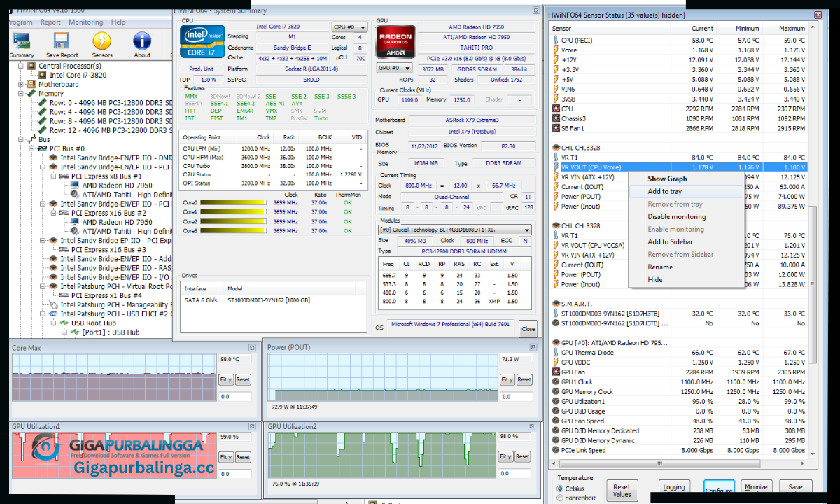Click the fan icon beside Chassis3 sensor
This screenshot has height=504, width=840.
pyautogui.click(x=556, y=119)
